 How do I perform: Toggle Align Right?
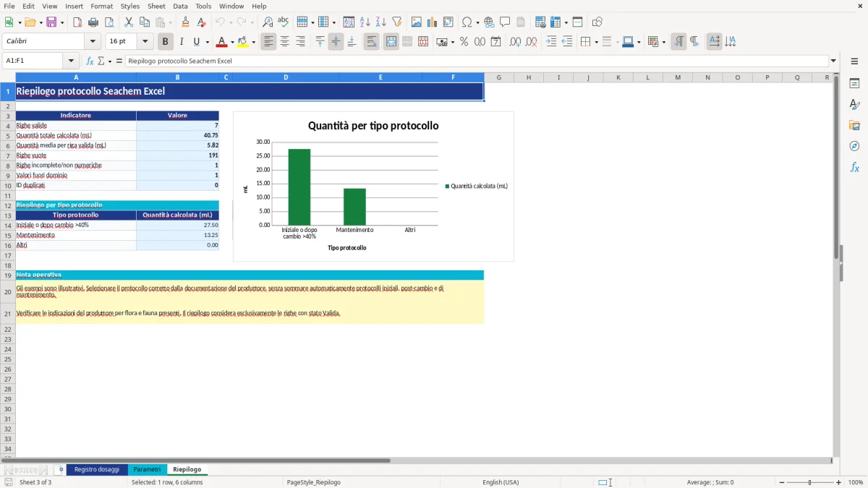tap(300, 42)
